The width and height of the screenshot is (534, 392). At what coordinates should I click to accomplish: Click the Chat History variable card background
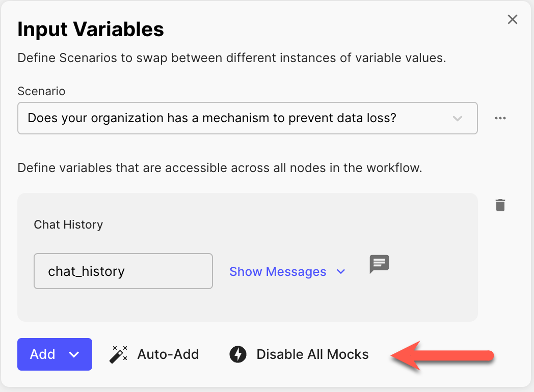(248, 257)
